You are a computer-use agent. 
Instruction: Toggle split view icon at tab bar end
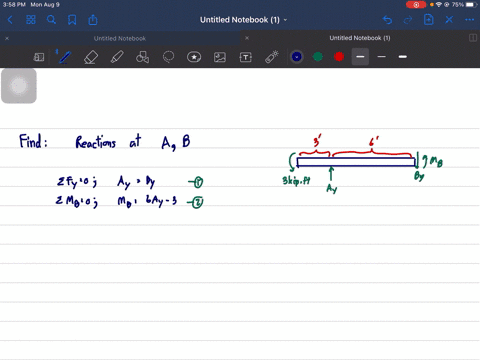pos(473,38)
